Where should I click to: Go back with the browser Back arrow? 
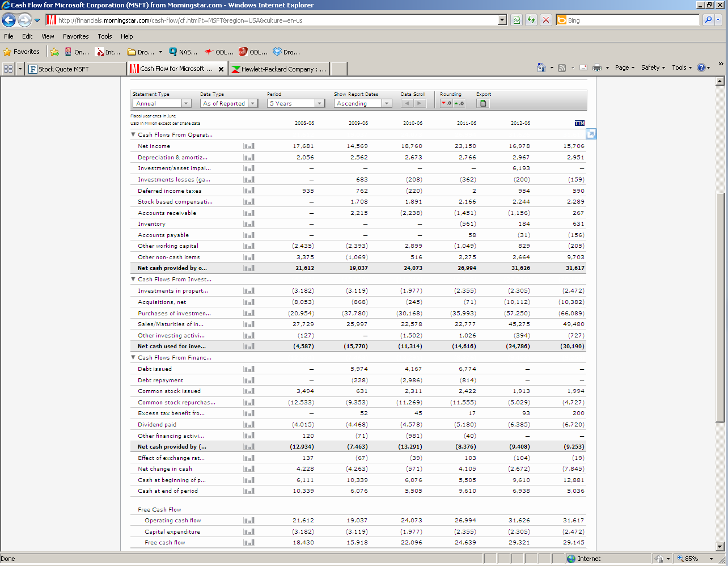9,20
